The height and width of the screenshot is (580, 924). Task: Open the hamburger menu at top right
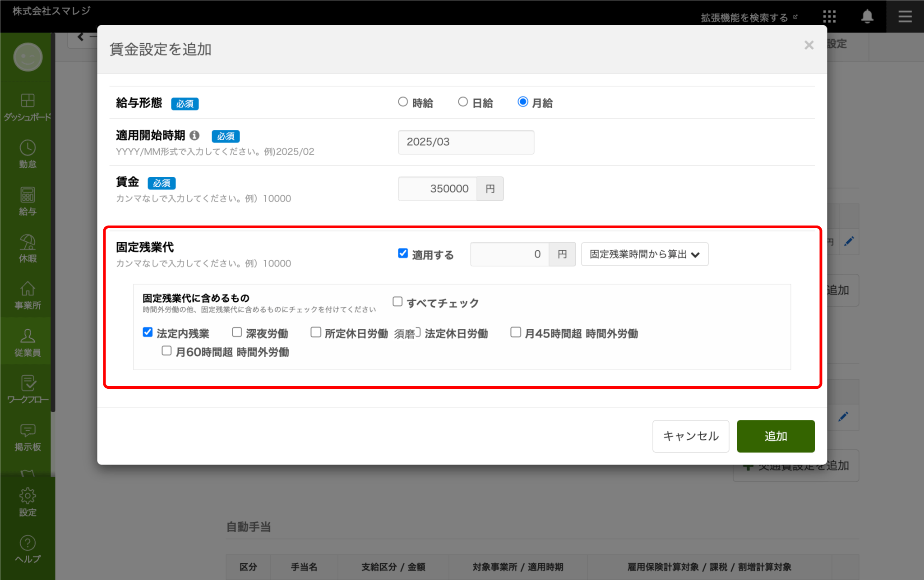[905, 17]
